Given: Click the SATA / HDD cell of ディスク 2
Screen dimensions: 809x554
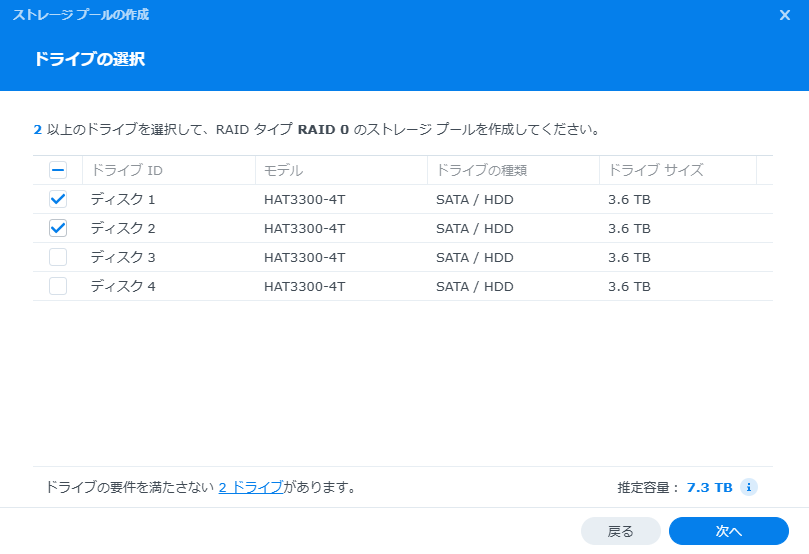Looking at the screenshot, I should pyautogui.click(x=474, y=228).
